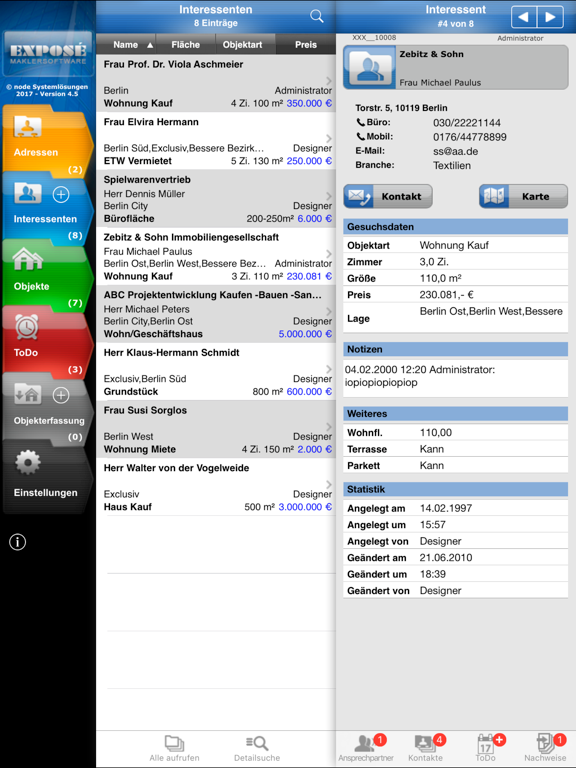Expand Frau Prof. Dr. Viola Aschmeier chevron

pyautogui.click(x=329, y=80)
